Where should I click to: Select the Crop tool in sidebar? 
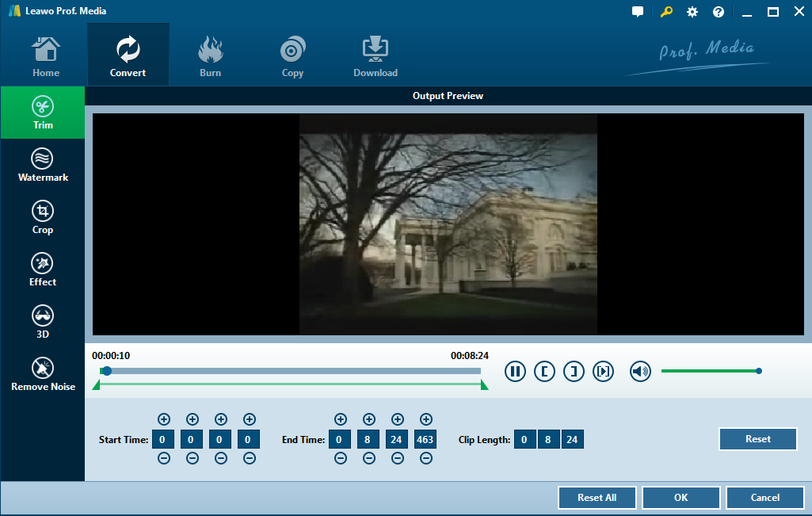pyautogui.click(x=43, y=217)
